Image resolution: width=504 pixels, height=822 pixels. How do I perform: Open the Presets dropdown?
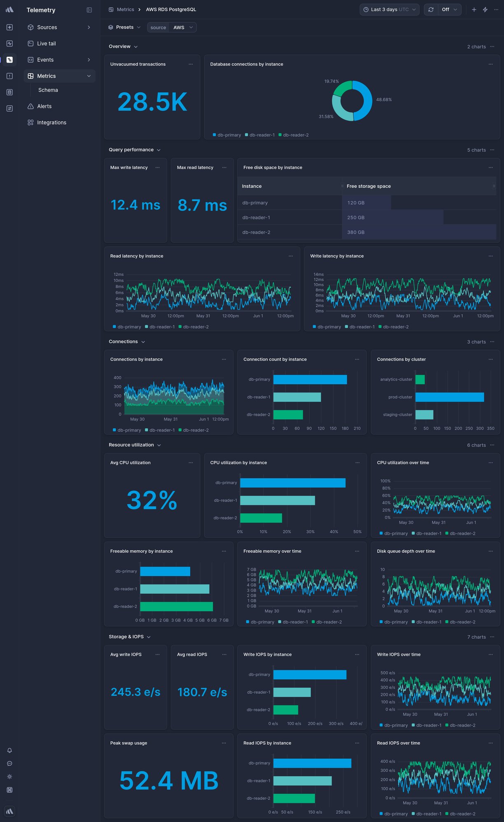tap(124, 27)
